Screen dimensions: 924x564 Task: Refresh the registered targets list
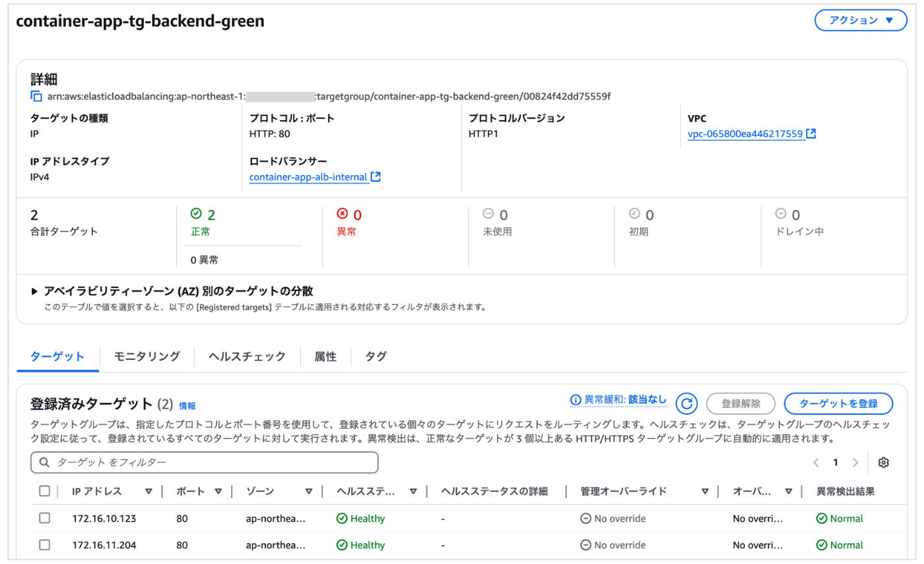click(x=687, y=404)
